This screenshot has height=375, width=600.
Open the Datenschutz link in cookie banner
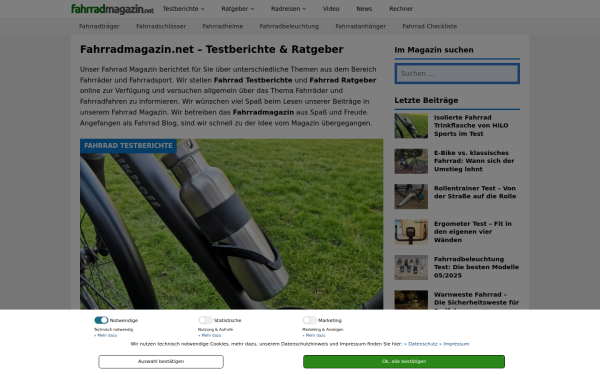[421, 344]
